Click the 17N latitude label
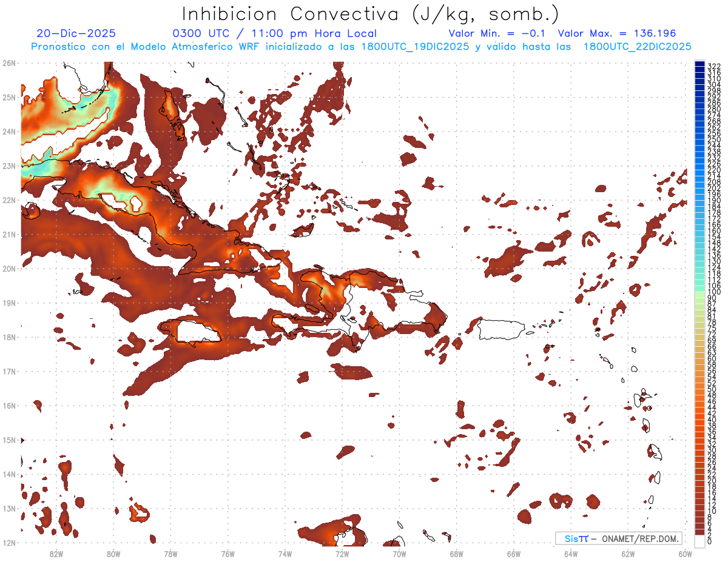The image size is (728, 562). tap(8, 371)
